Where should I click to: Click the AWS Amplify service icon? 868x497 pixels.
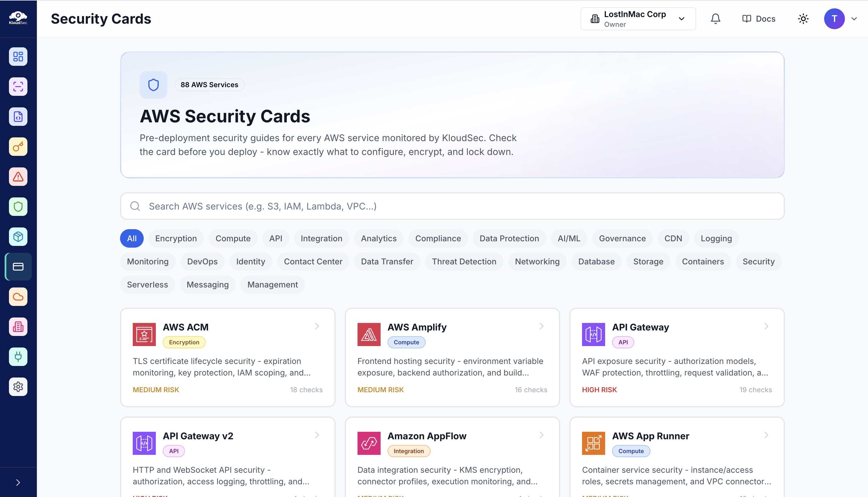coord(369,335)
